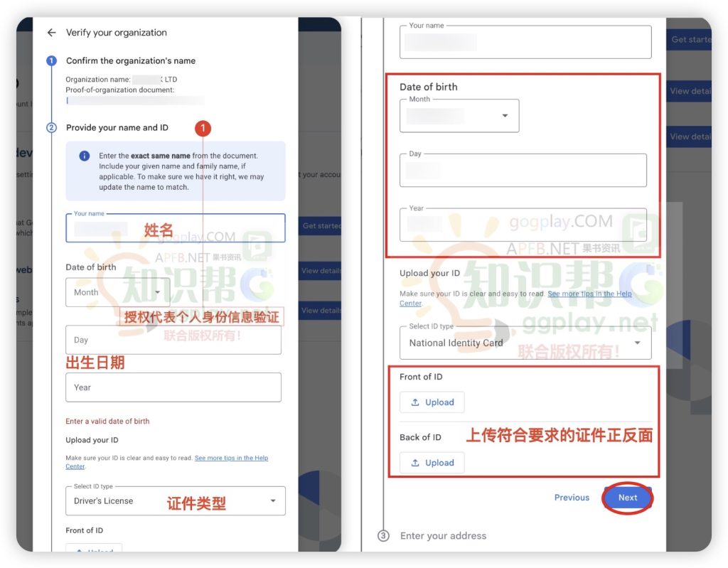
Task: Expand the Driver's License ID type dropdown
Action: [x=175, y=501]
